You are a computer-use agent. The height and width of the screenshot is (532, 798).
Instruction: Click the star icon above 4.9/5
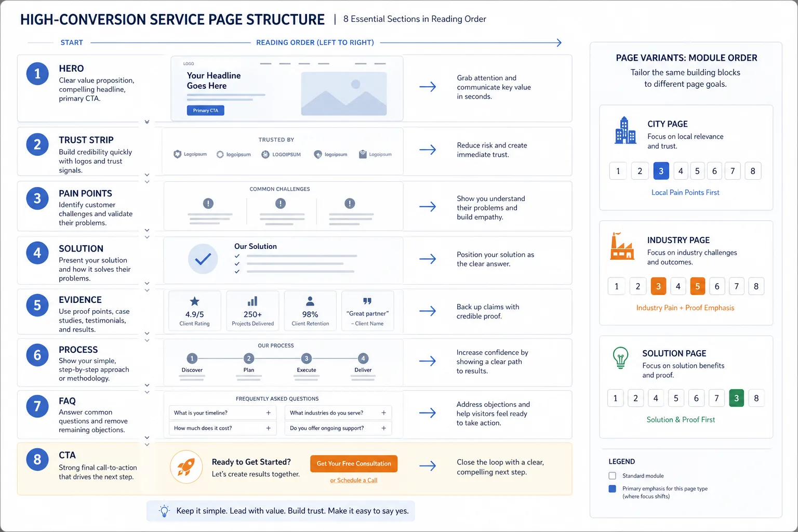point(194,301)
